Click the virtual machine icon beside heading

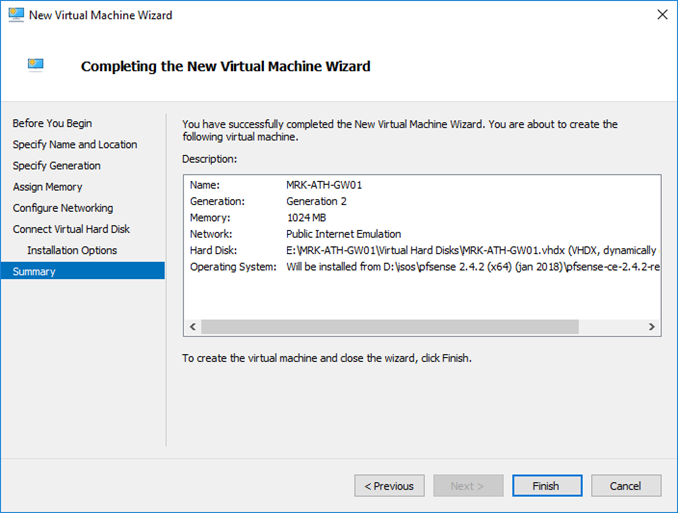click(x=35, y=65)
